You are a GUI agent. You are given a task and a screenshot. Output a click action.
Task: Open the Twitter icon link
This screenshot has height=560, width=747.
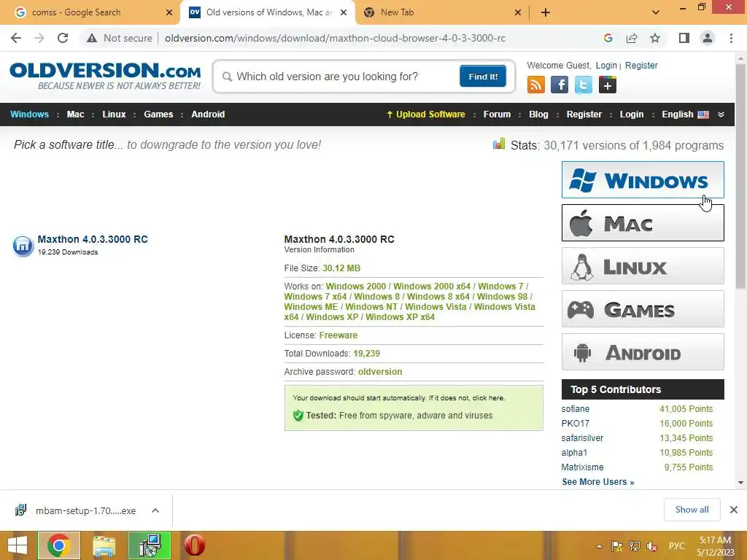[583, 85]
